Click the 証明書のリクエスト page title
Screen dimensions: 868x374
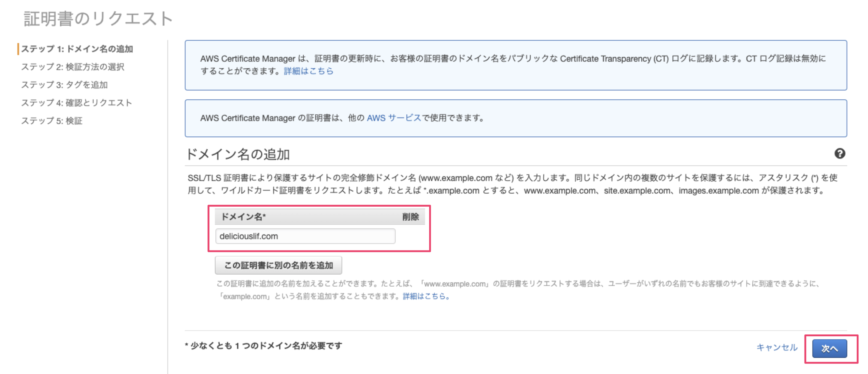[x=98, y=18]
